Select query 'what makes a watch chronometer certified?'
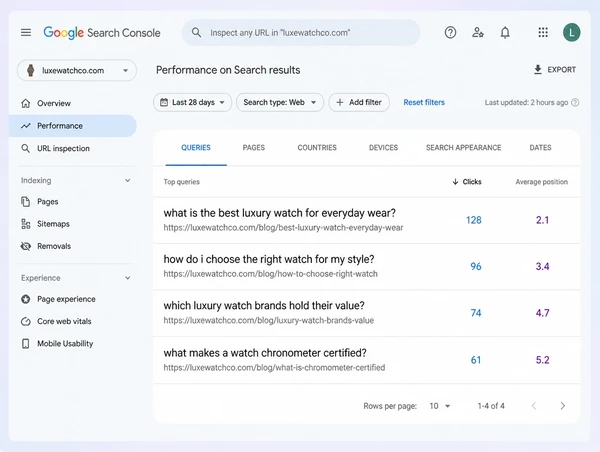Image resolution: width=600 pixels, height=452 pixels. click(265, 352)
